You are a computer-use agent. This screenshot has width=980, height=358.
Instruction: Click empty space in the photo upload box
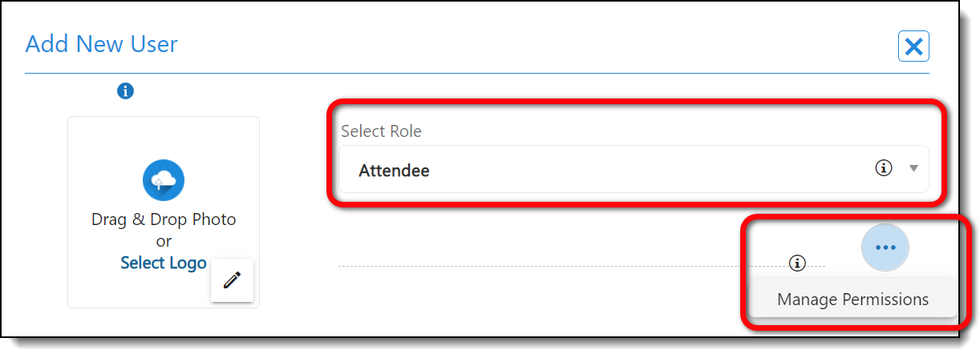coord(104,144)
